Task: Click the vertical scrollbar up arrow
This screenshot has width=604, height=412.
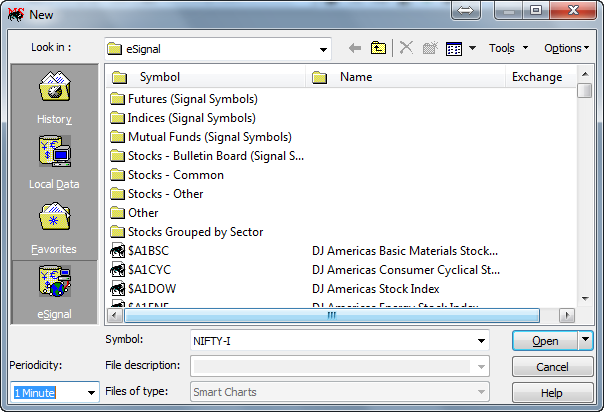Action: pyautogui.click(x=585, y=74)
